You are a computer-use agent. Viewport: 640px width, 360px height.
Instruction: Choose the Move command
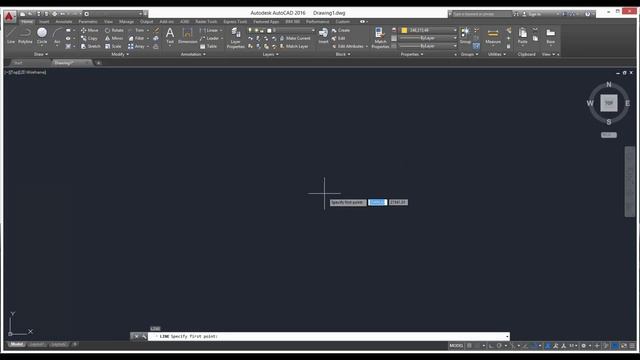tap(89, 30)
